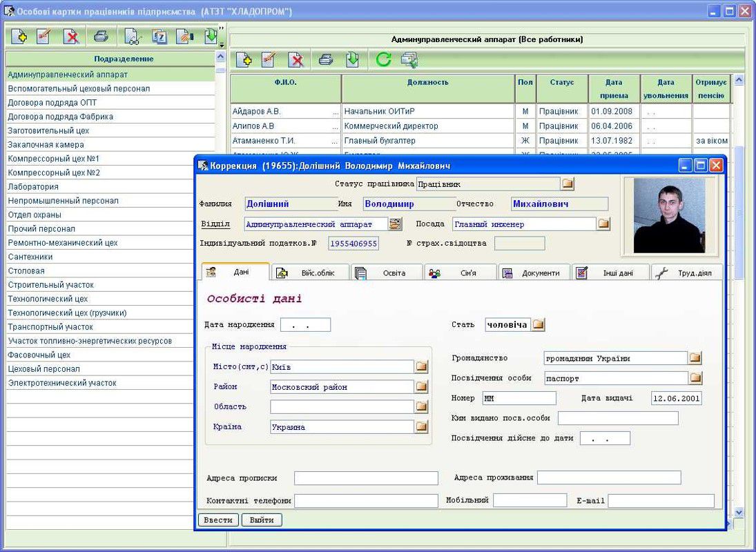Click the Дата народження input field
Viewport: 756px width, 552px height.
[x=305, y=324]
